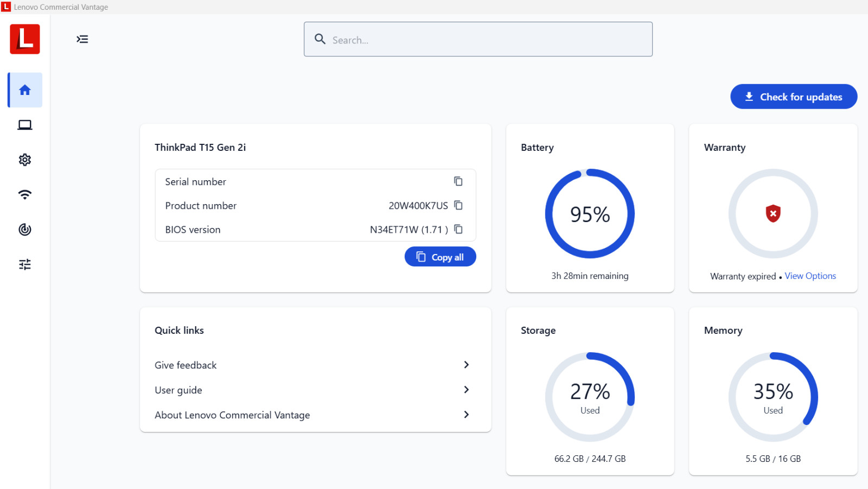Click the battery 95% progress ring
The height and width of the screenshot is (489, 868).
pos(590,214)
